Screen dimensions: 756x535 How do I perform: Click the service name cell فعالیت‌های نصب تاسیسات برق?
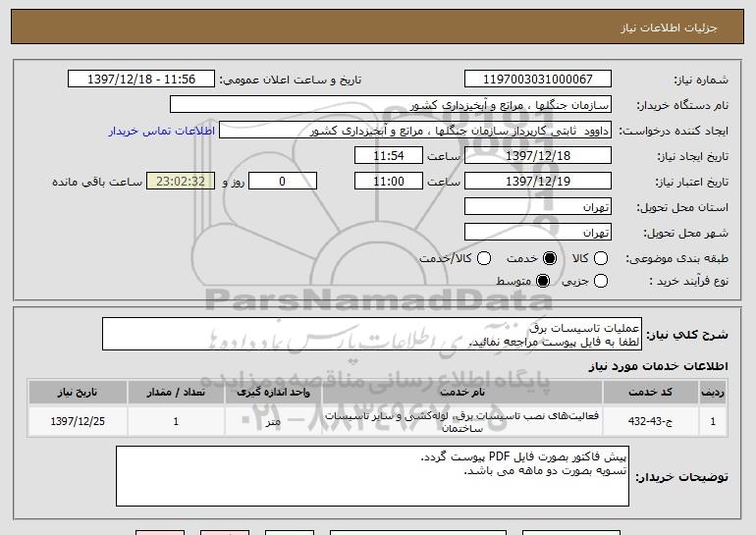461,421
